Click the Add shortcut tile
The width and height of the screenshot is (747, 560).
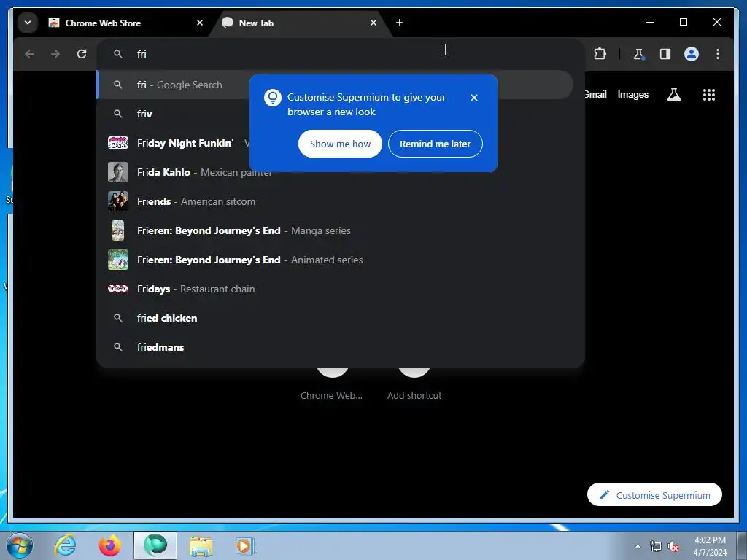coord(414,384)
